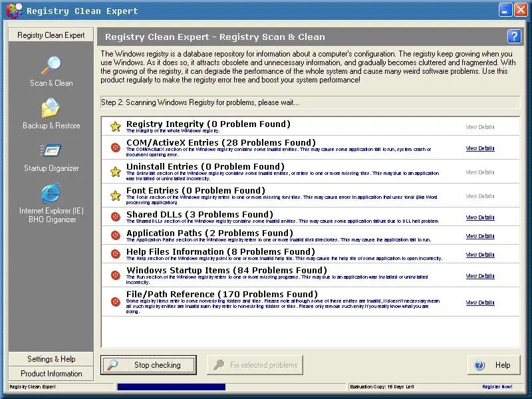Select the Uninstall Entries (0 Problem Found) heading

(205, 167)
